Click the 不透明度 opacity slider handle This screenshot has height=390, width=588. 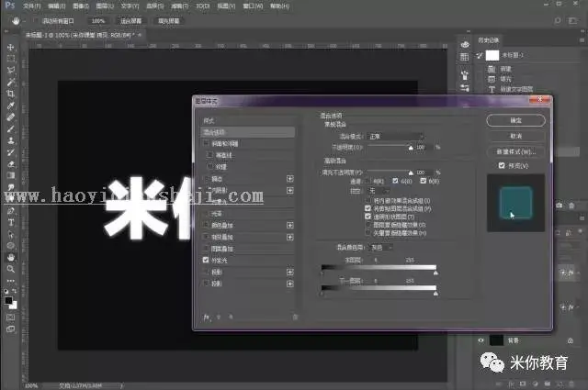pyautogui.click(x=411, y=148)
